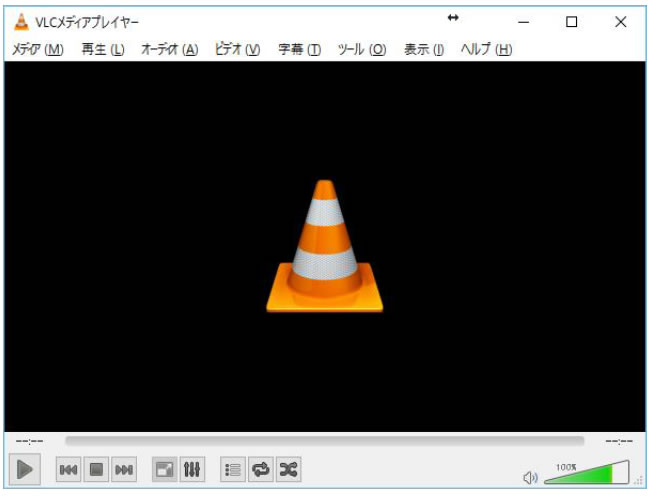Toggle random shuffle playback icon
The image size is (662, 504).
289,469
